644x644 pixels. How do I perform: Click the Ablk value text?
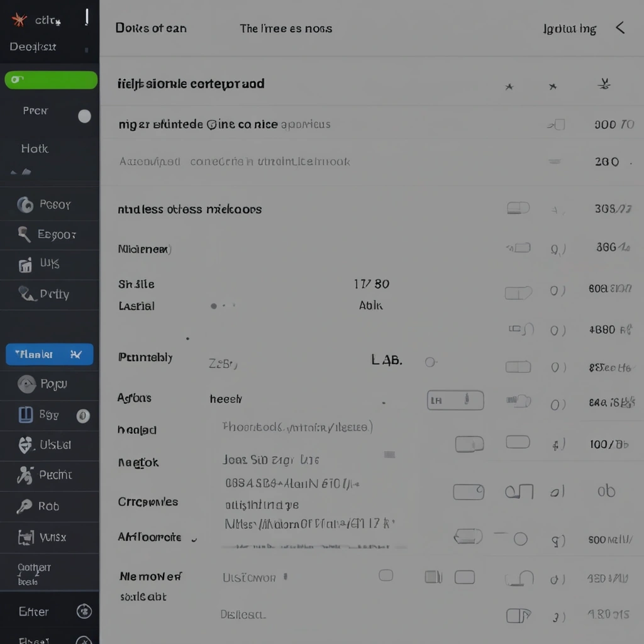370,305
